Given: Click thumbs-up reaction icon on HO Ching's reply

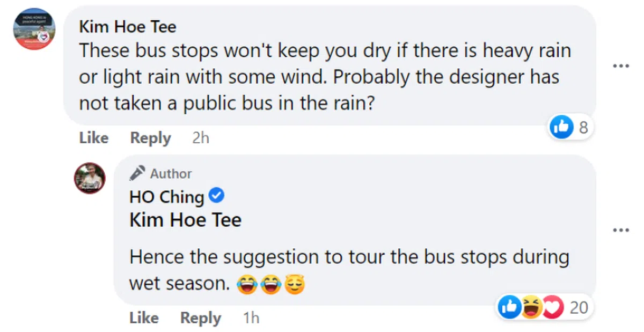Looking at the screenshot, I should 508,307.
